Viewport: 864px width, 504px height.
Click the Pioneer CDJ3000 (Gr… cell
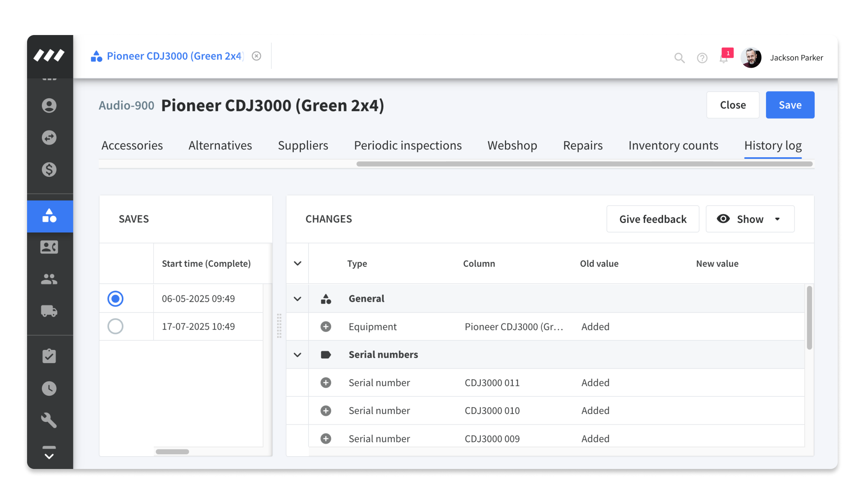[x=514, y=327]
